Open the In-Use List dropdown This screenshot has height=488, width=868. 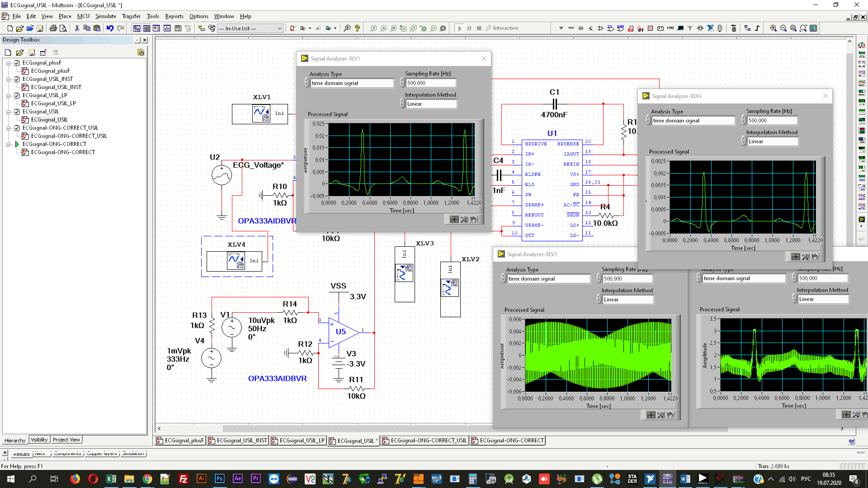(250, 28)
